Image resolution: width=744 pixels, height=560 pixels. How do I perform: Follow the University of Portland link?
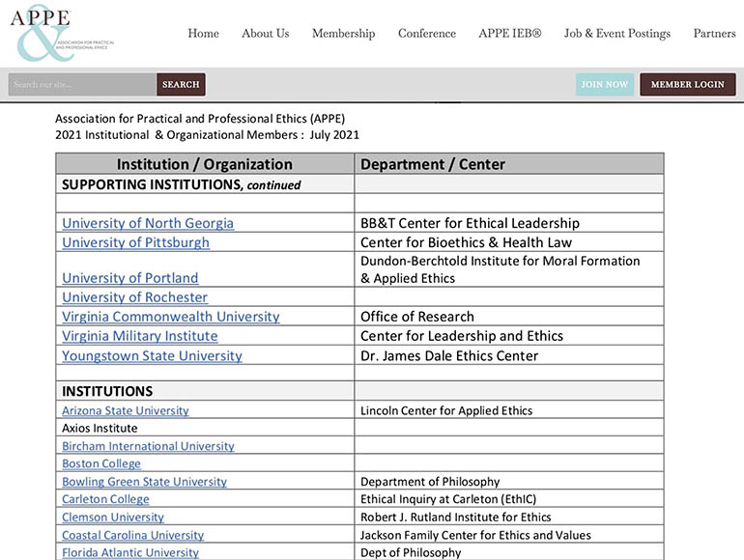click(130, 278)
